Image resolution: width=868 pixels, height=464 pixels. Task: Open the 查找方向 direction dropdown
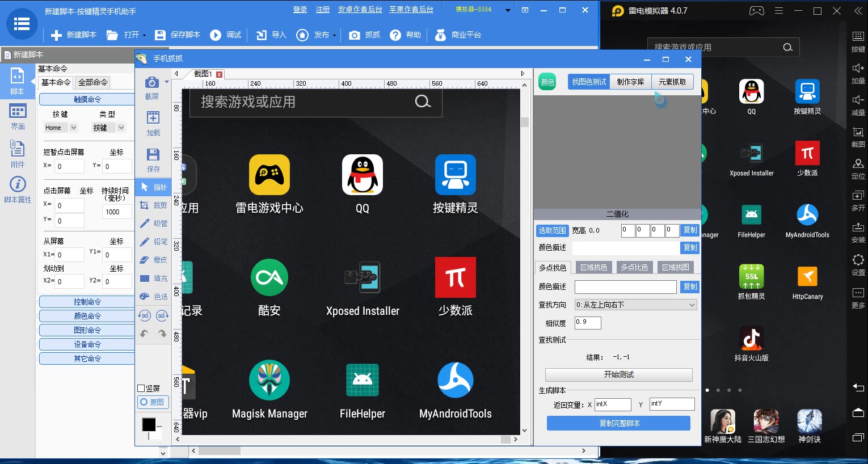point(635,305)
